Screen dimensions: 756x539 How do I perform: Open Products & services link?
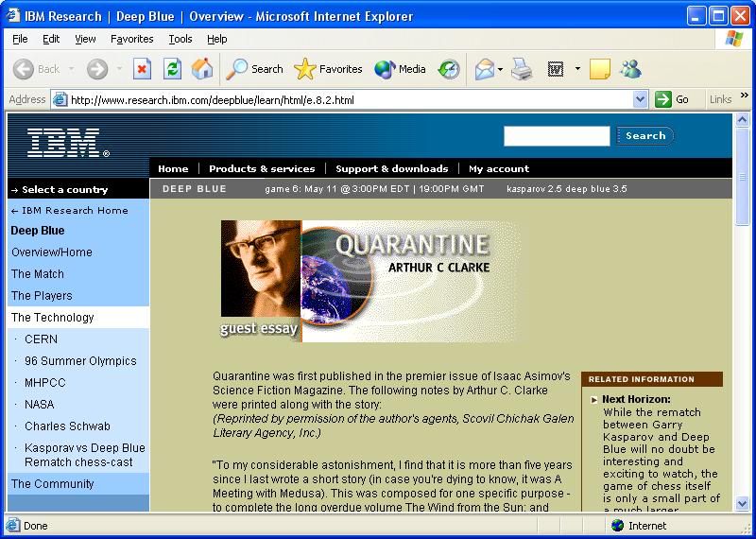[x=262, y=169]
